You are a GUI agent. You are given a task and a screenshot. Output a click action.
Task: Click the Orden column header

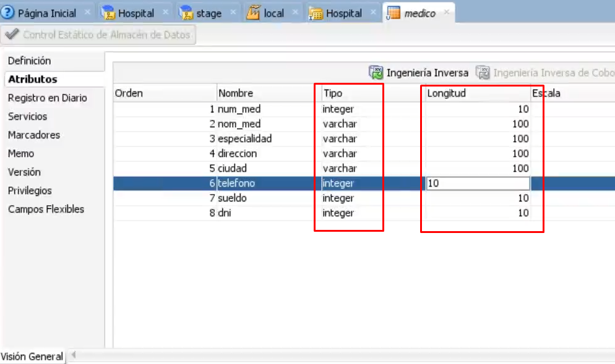165,93
